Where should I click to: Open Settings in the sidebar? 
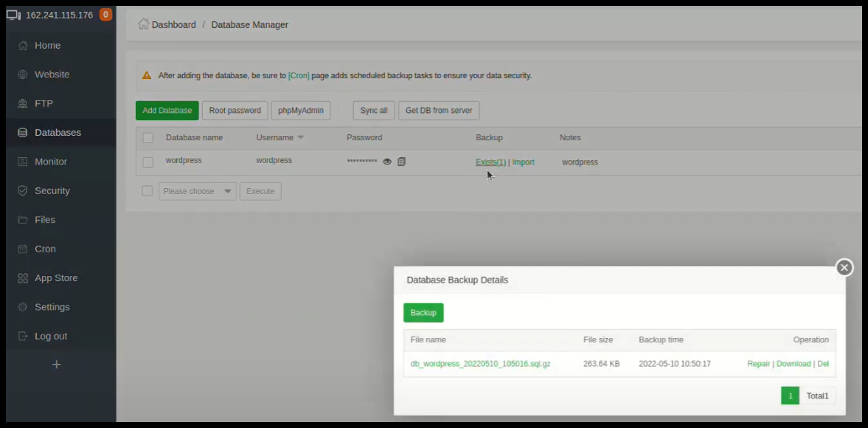coord(52,307)
